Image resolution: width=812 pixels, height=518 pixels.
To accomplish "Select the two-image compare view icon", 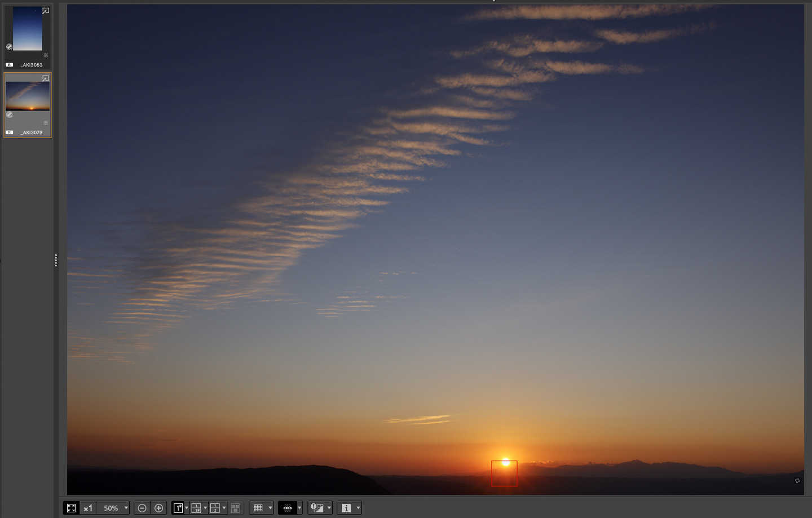I will [x=215, y=508].
